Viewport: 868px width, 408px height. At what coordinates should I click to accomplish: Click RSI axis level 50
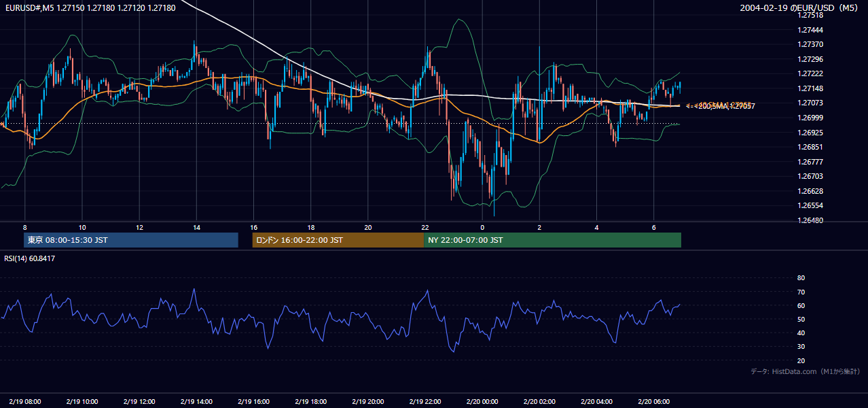[x=801, y=319]
